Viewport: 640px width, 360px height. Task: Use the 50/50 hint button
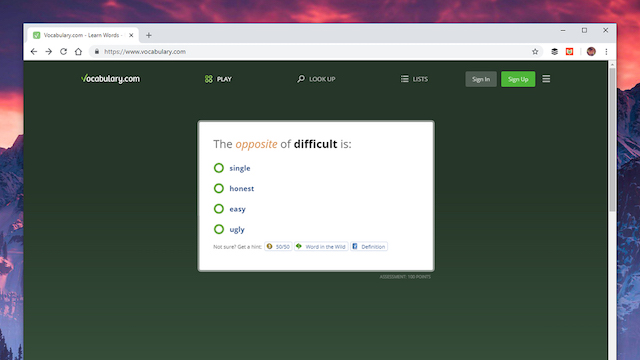point(278,247)
